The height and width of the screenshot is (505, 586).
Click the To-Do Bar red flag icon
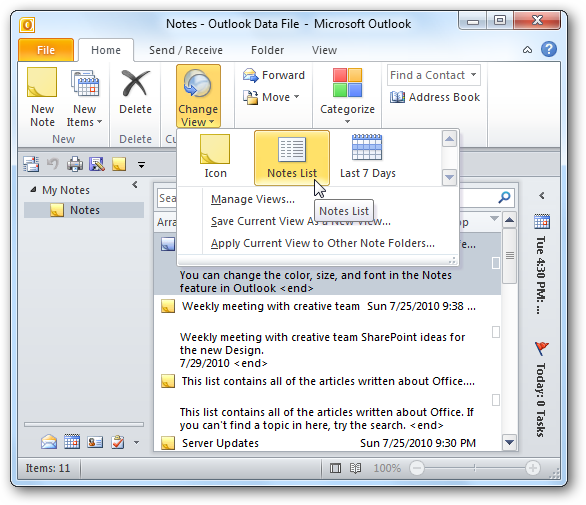pos(542,348)
